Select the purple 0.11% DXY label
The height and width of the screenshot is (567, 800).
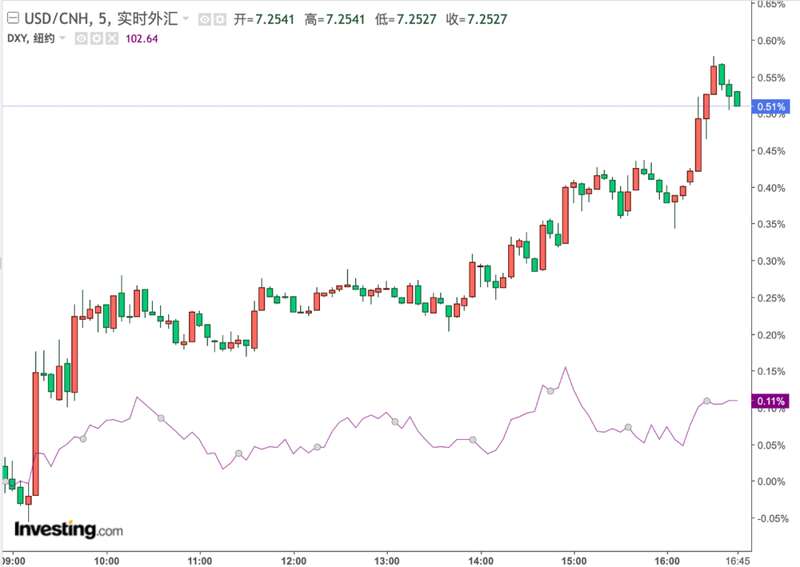[772, 402]
